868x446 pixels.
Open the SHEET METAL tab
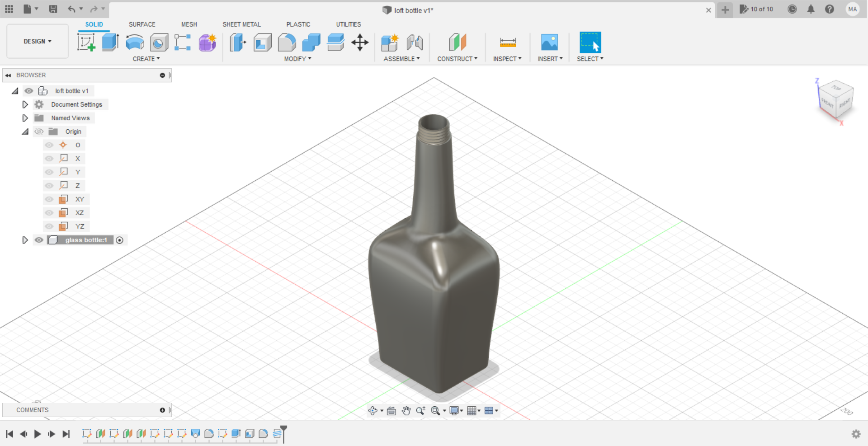242,24
